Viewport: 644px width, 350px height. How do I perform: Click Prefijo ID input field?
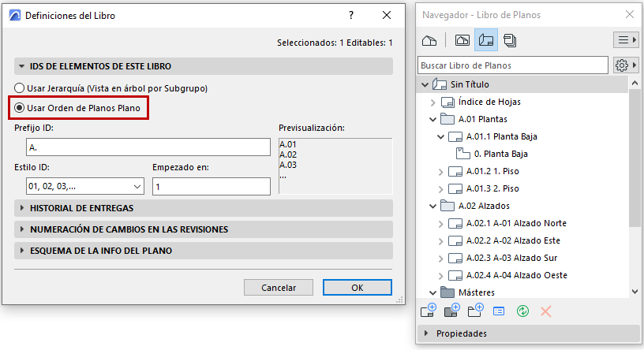pos(148,147)
